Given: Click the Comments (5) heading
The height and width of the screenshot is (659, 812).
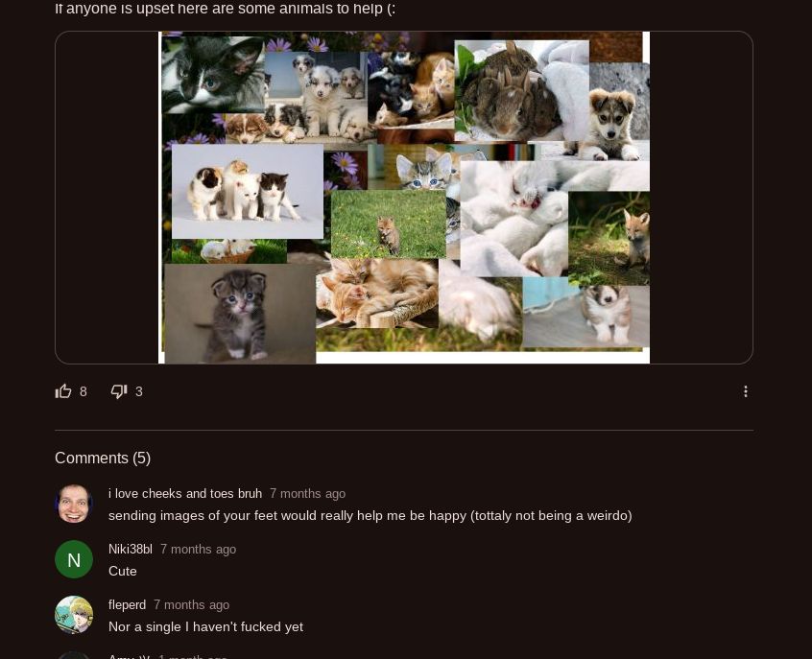Looking at the screenshot, I should tap(103, 459).
